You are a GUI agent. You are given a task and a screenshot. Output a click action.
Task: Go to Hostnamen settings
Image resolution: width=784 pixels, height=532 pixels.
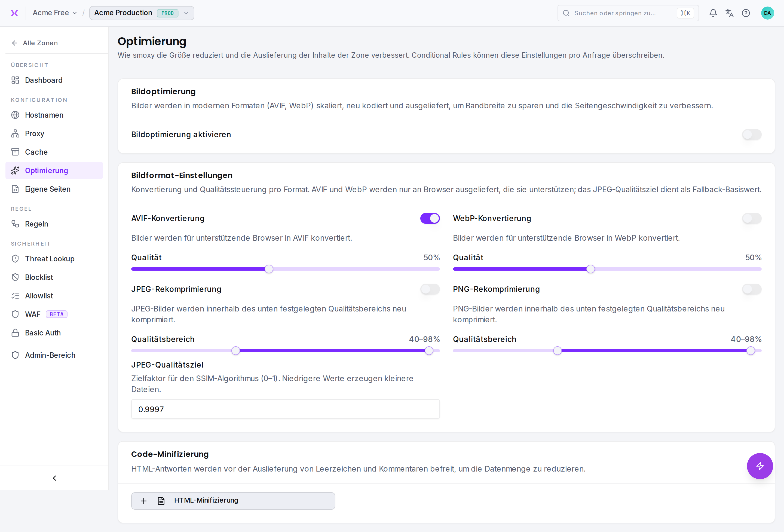point(54,115)
